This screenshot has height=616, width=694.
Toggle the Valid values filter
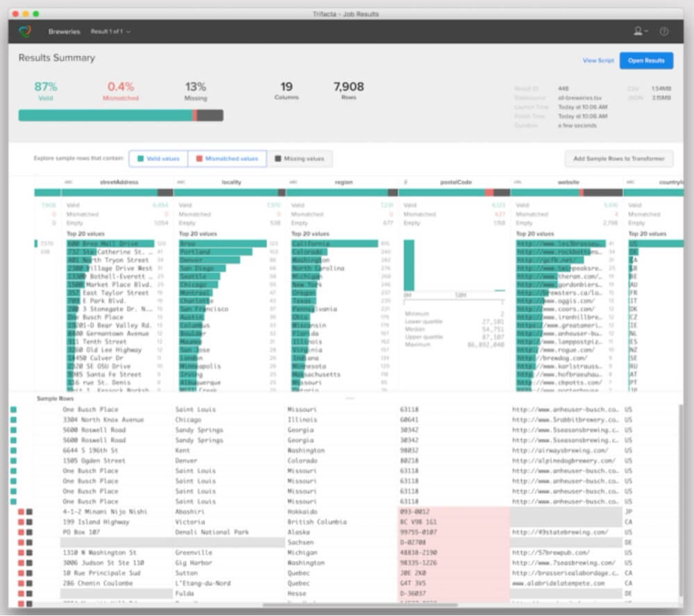(158, 159)
